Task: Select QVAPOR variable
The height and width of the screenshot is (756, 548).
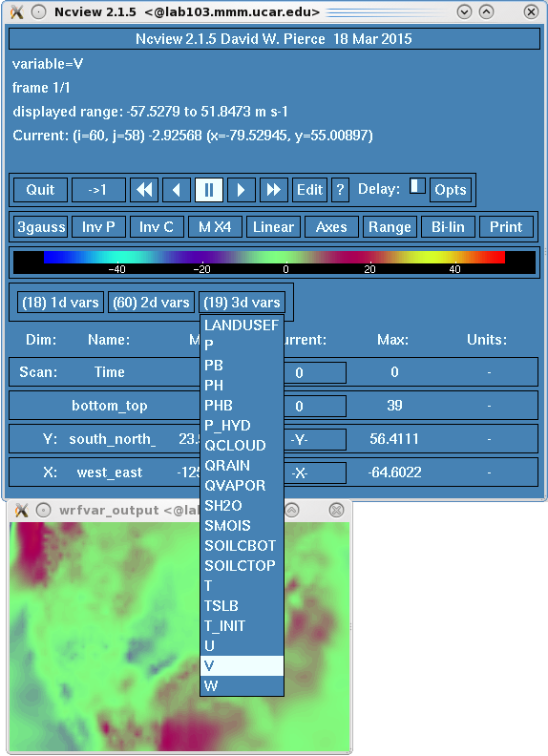Action: click(x=242, y=486)
